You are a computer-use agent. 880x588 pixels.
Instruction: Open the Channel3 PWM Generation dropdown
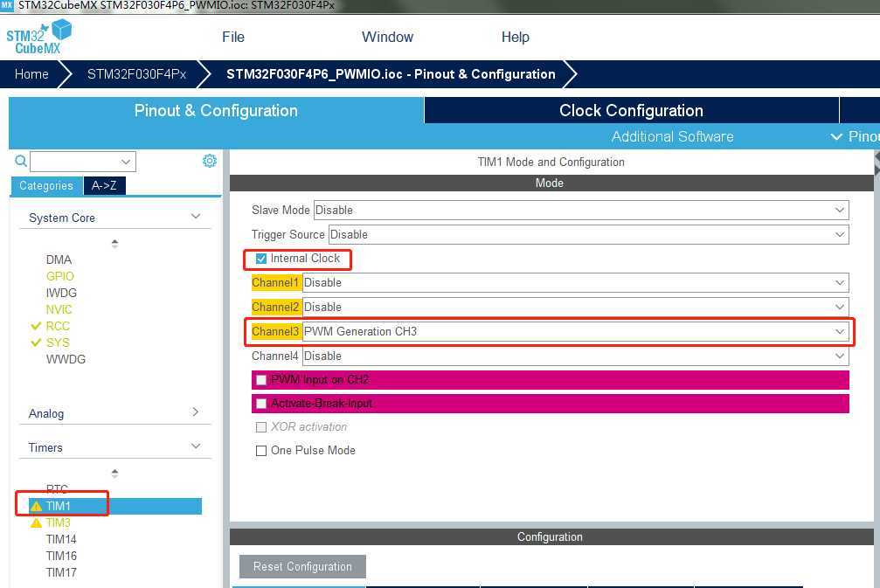pos(575,332)
